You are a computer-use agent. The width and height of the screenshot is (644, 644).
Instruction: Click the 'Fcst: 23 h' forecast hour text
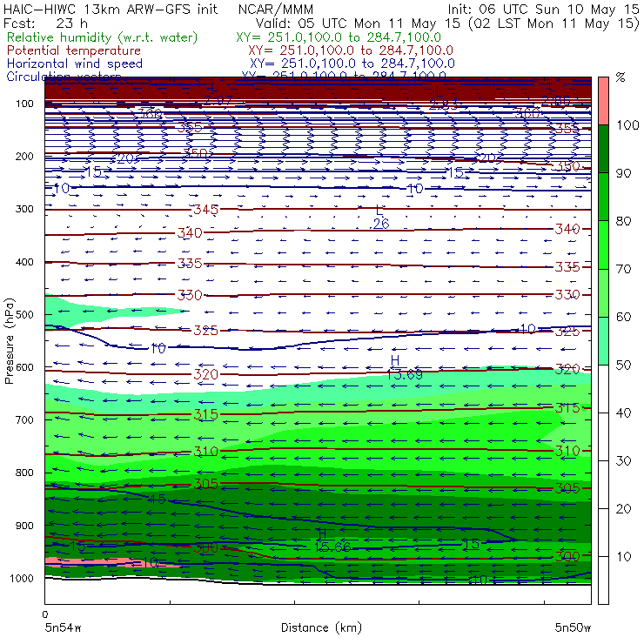click(45, 23)
